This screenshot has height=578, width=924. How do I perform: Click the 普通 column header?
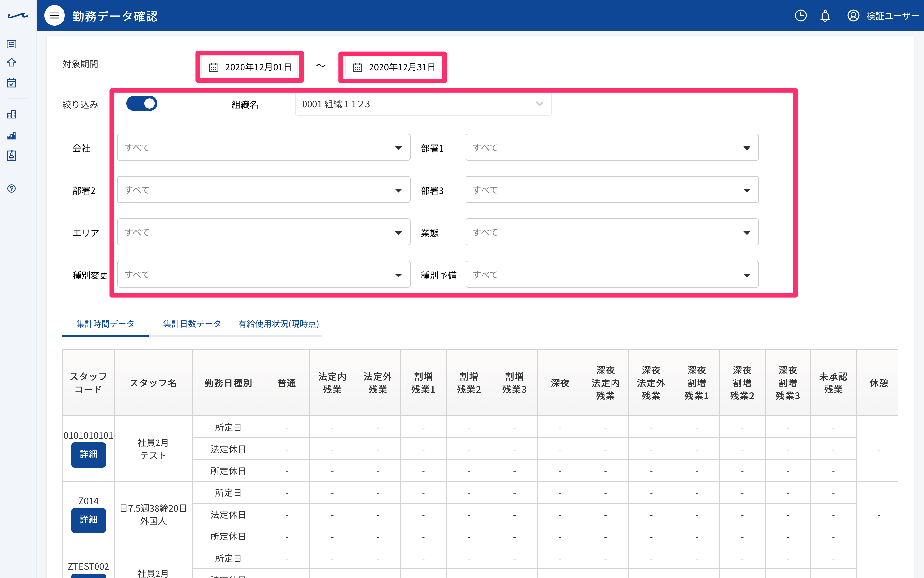287,383
